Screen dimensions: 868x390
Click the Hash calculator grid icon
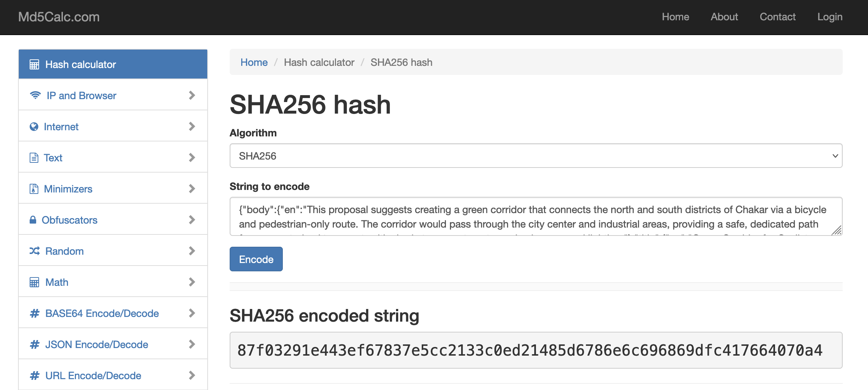(34, 64)
